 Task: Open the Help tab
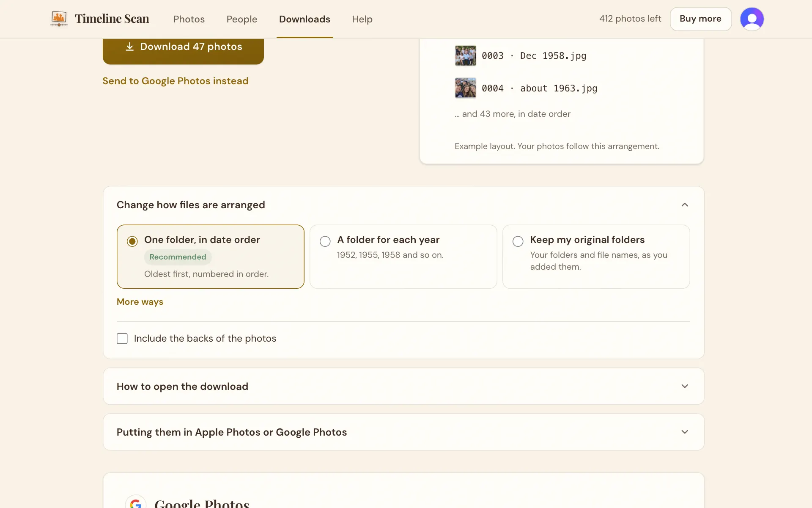coord(362,19)
